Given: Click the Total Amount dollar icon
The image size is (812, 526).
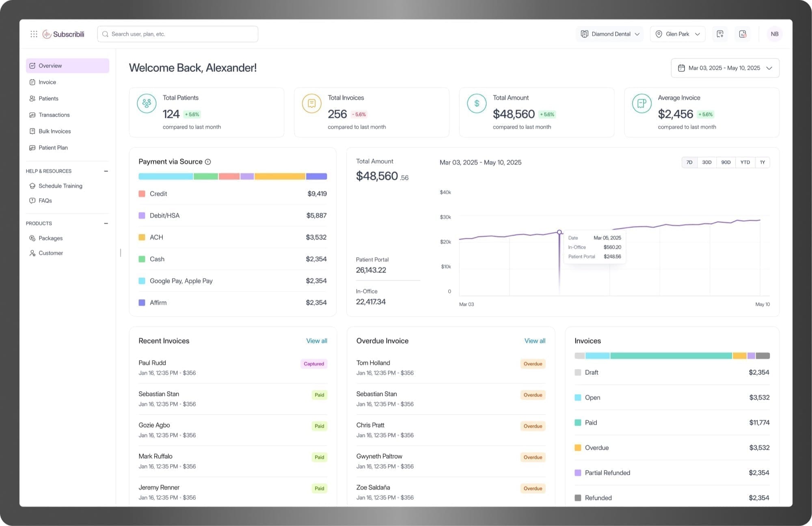Looking at the screenshot, I should 477,103.
